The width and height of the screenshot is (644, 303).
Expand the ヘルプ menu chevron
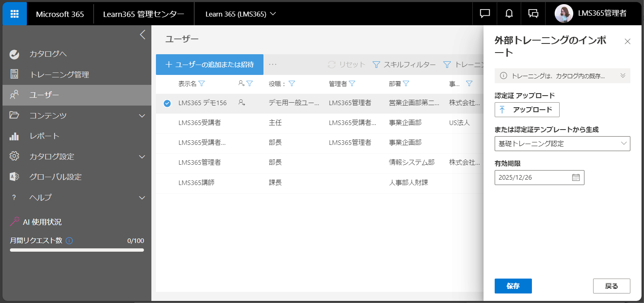[x=142, y=197]
